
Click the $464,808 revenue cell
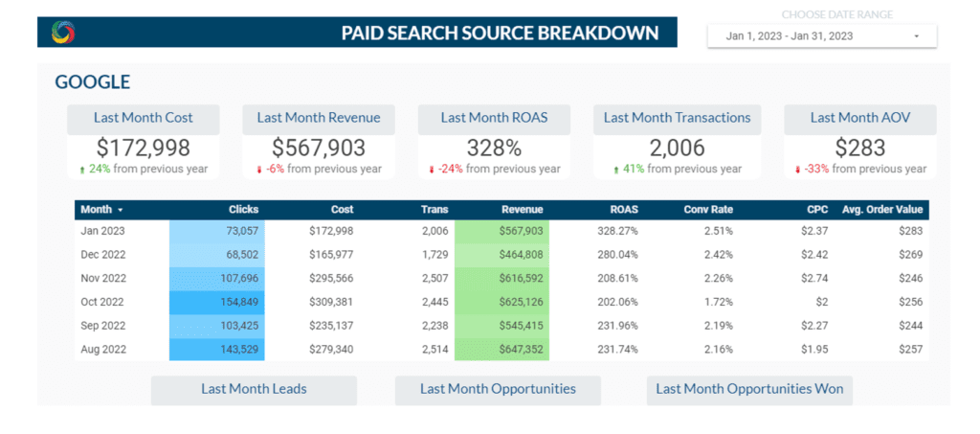(x=501, y=255)
